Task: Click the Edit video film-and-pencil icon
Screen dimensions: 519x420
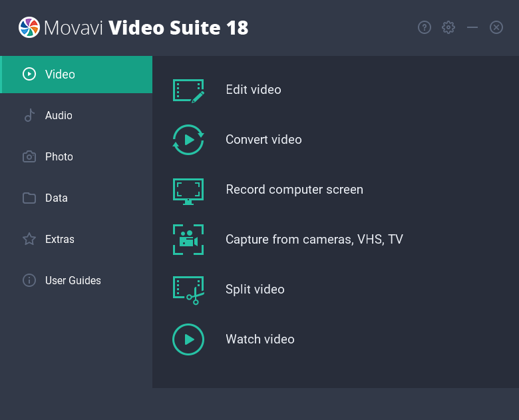Action: [x=188, y=91]
